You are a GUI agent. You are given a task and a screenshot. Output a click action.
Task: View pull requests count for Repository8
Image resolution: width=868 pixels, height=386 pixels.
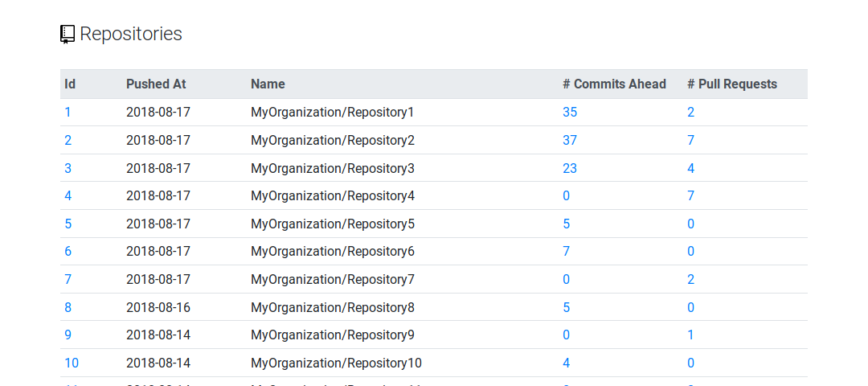tap(691, 307)
